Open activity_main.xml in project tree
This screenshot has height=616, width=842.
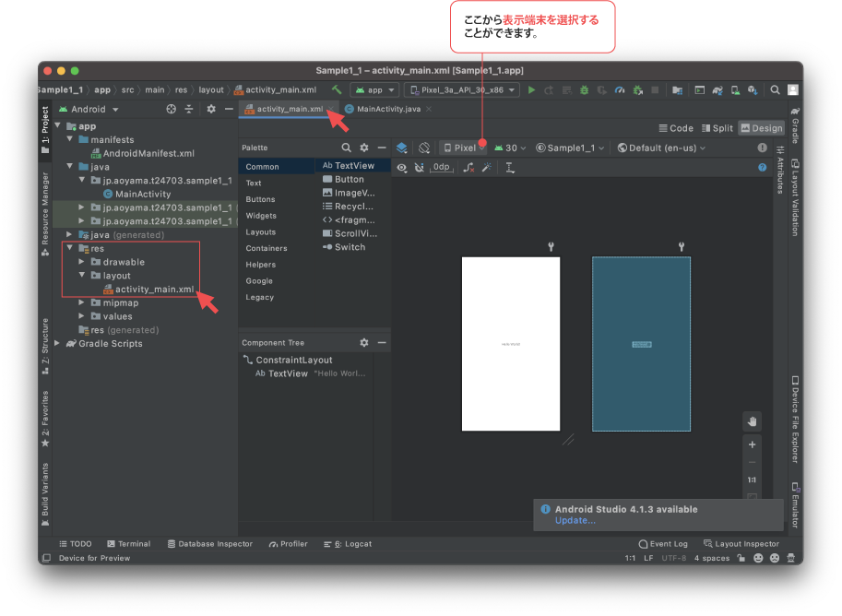[x=148, y=289]
